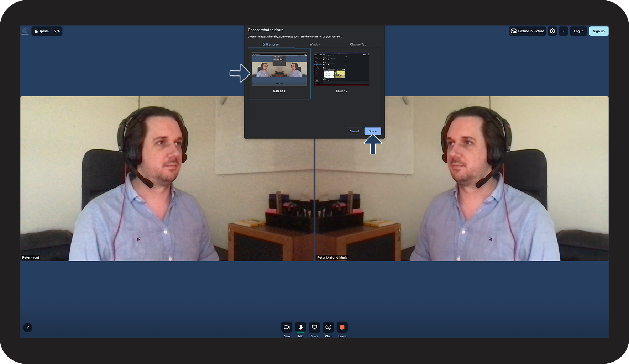Viewport: 629px width, 364px height.
Task: Click the Log in button
Action: point(578,31)
